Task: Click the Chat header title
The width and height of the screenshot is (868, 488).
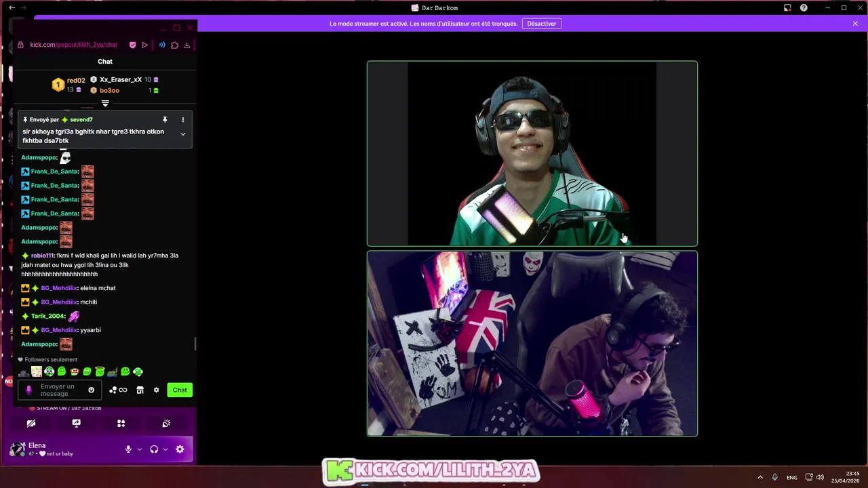Action: click(x=105, y=61)
